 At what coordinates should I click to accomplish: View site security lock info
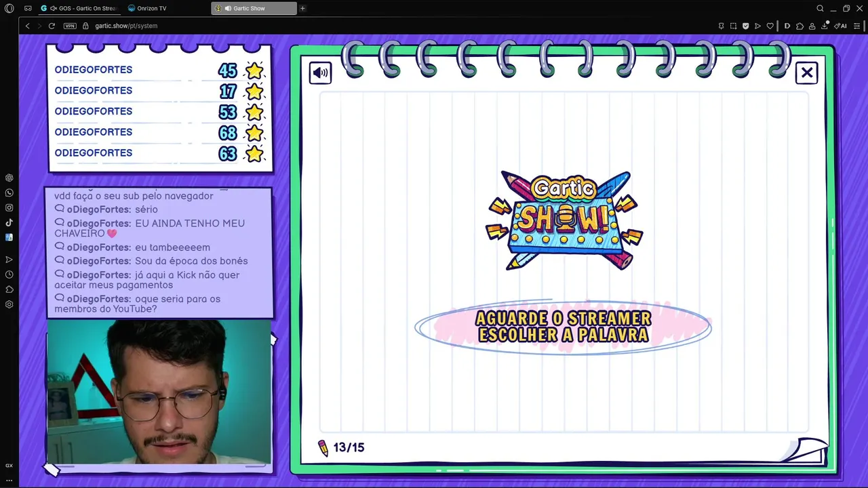point(85,26)
